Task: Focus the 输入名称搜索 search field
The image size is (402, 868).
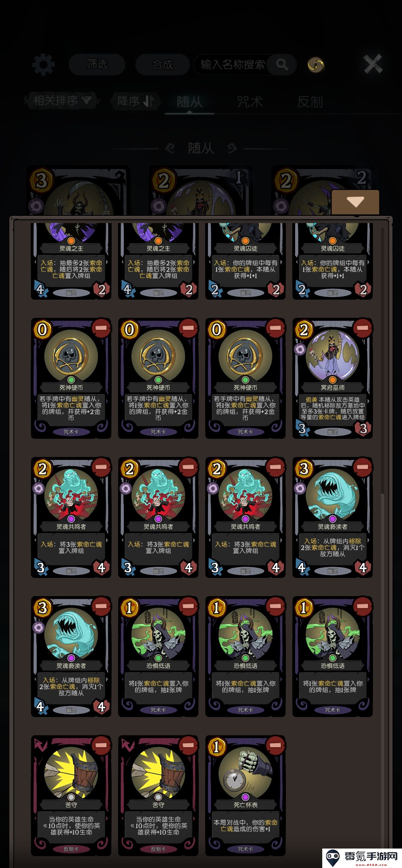Action: coord(233,64)
